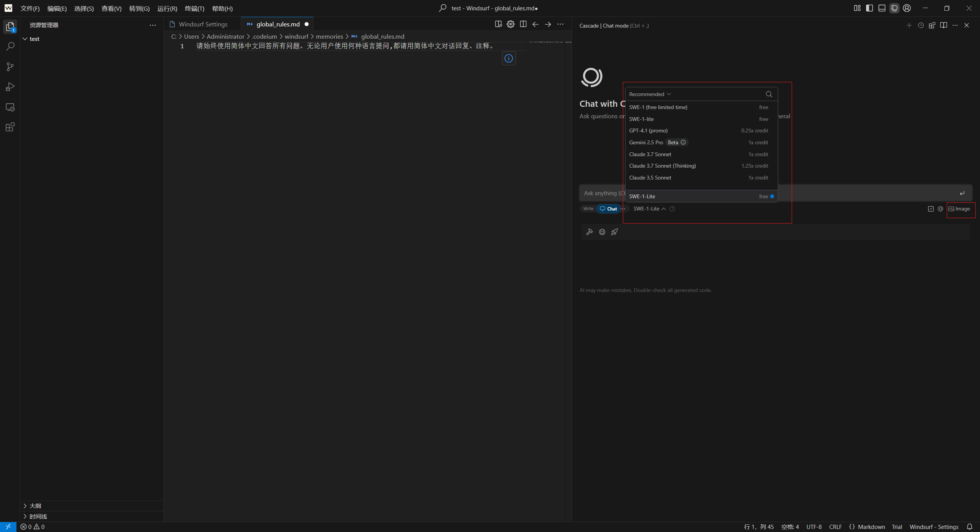Expand the 大纲 outline section
The image size is (980, 532).
coord(35,506)
